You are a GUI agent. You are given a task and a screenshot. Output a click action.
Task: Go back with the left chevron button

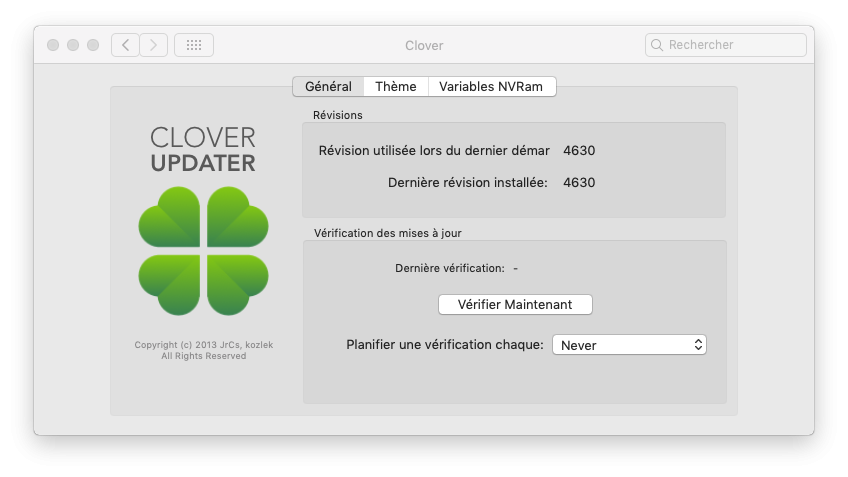point(125,45)
